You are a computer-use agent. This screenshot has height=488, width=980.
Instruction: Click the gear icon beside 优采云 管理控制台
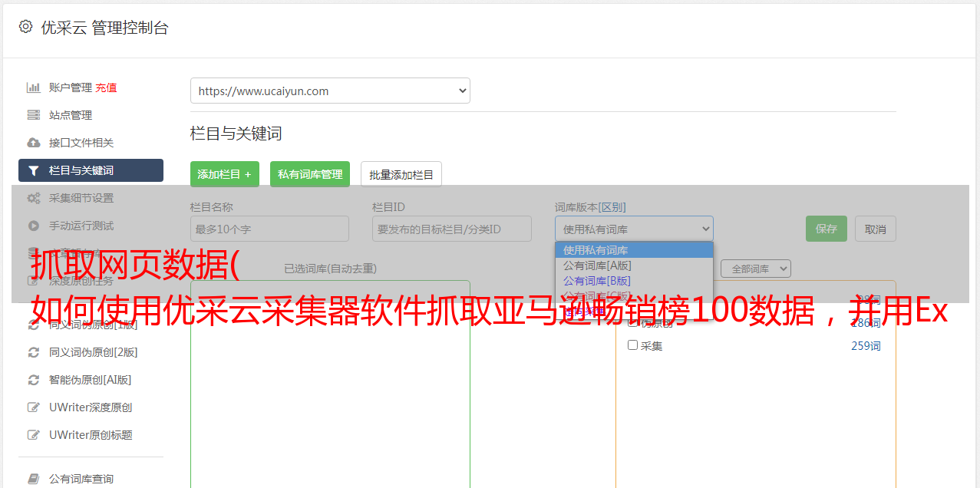pyautogui.click(x=25, y=27)
